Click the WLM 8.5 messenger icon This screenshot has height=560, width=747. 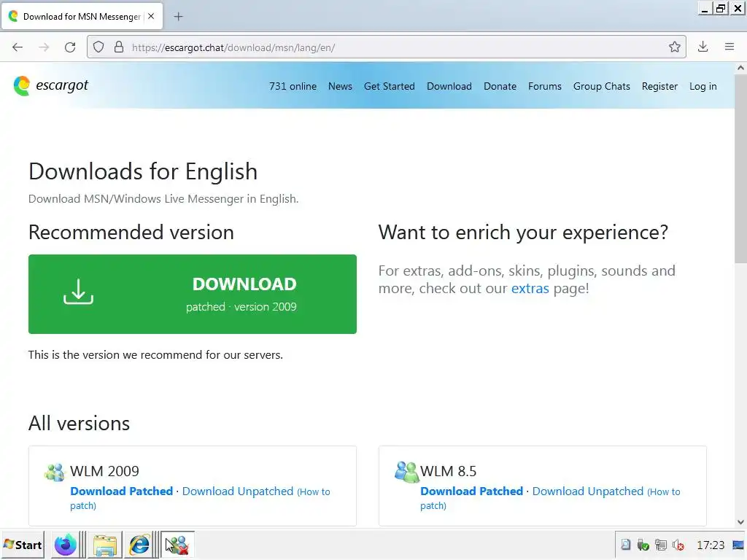[406, 472]
